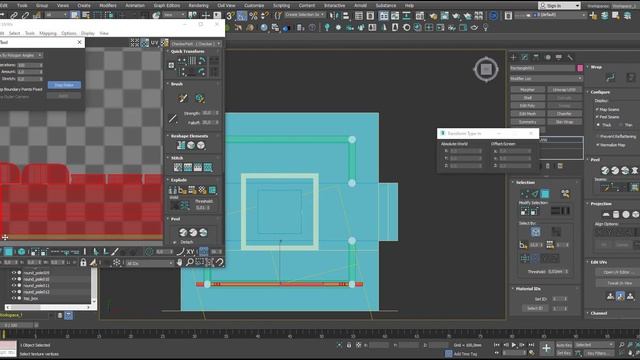Select the Thick radio button
The height and width of the screenshot is (360, 640).
pyautogui.click(x=598, y=125)
